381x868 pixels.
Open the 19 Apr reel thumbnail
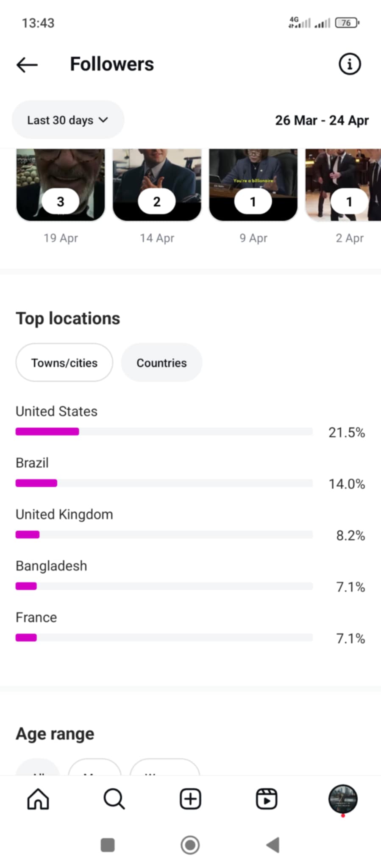click(x=61, y=184)
